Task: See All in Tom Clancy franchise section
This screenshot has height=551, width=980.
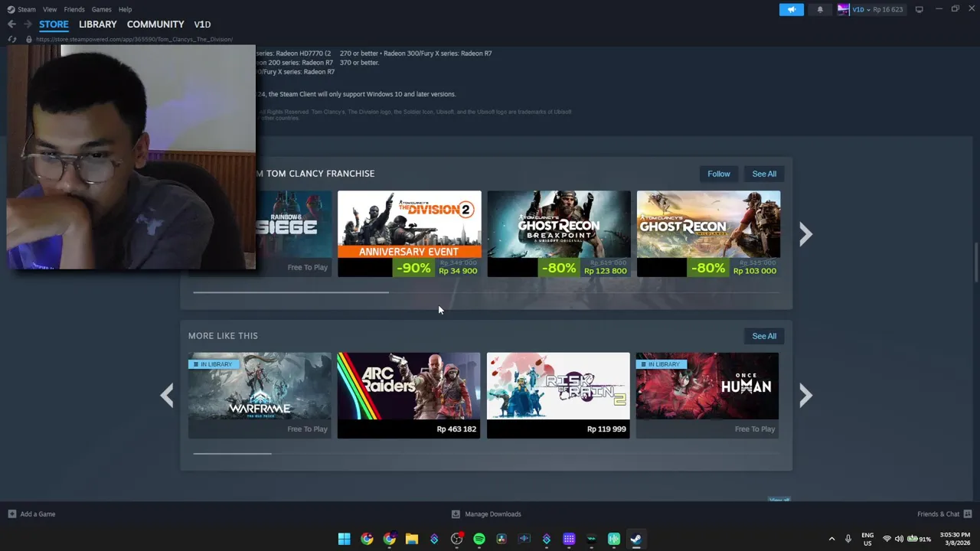Action: (x=764, y=174)
